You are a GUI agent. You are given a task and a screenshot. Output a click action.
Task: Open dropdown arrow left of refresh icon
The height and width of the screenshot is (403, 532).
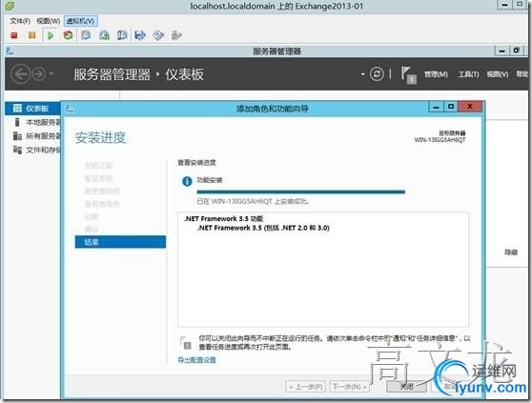(x=363, y=74)
